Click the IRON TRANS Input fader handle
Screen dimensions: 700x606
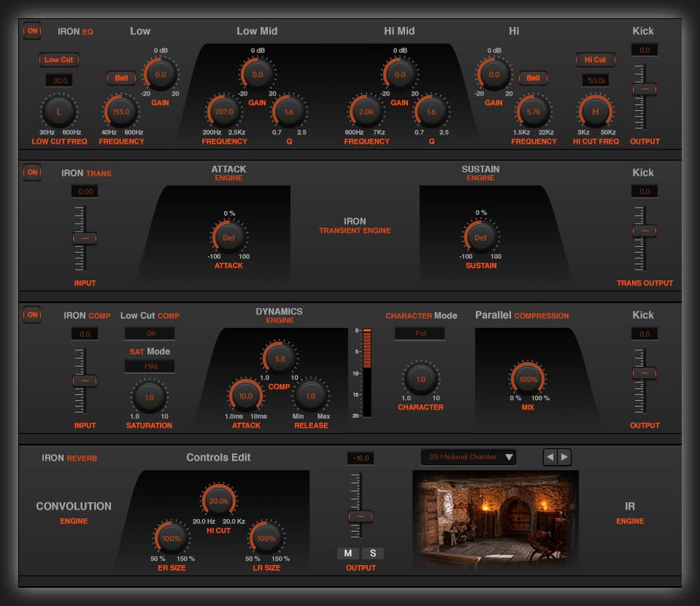(85, 239)
